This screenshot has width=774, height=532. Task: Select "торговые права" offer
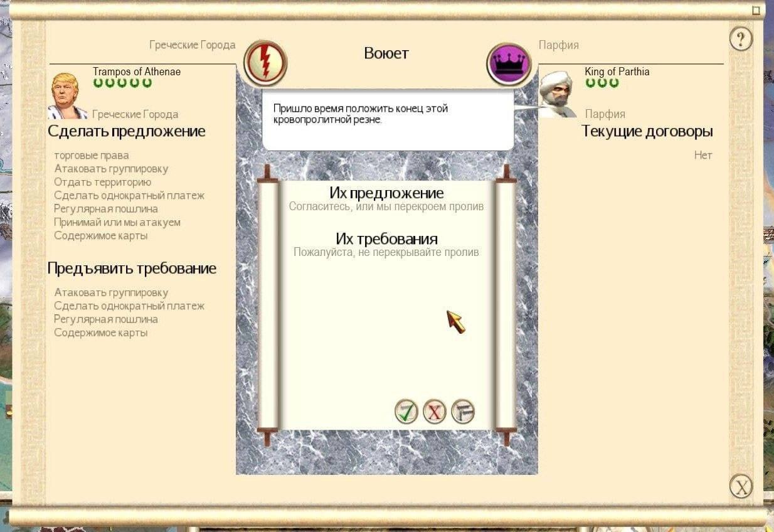(x=92, y=156)
